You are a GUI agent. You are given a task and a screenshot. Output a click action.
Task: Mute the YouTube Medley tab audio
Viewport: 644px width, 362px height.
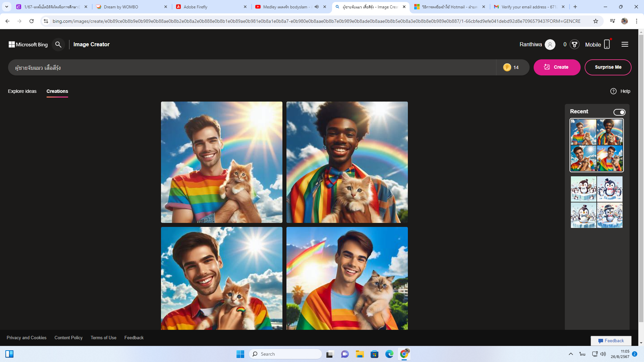point(317,7)
